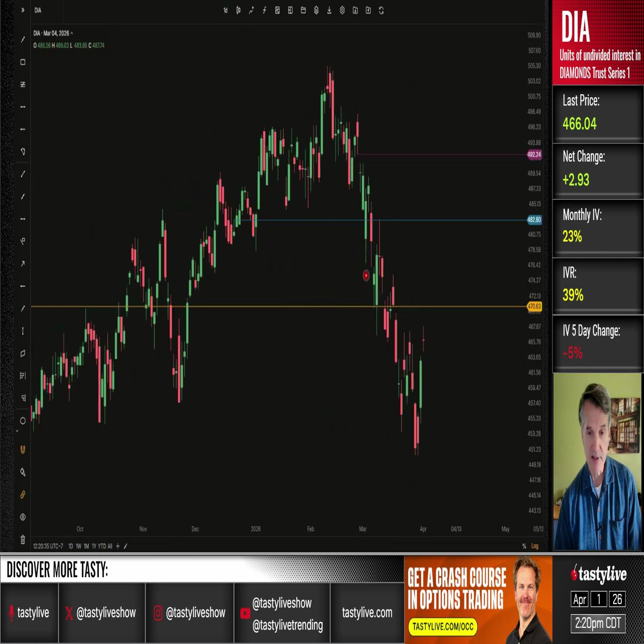Screen dimensions: 644x644
Task: Expand the left sidebar double chevron
Action: click(x=23, y=10)
